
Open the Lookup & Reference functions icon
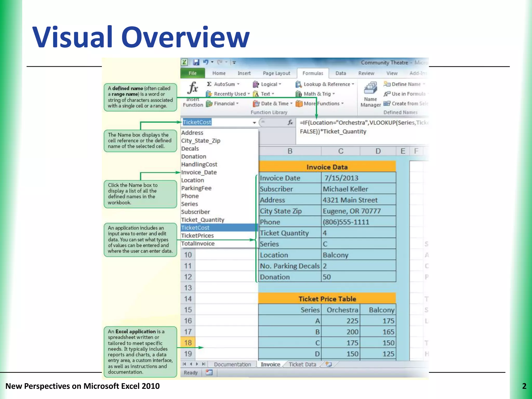pos(299,84)
